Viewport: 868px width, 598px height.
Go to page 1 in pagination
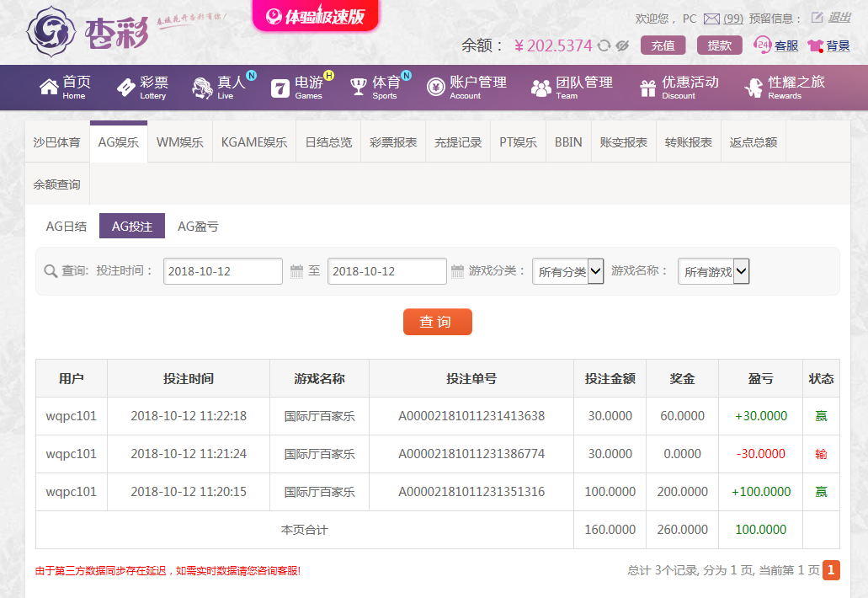pos(831,569)
